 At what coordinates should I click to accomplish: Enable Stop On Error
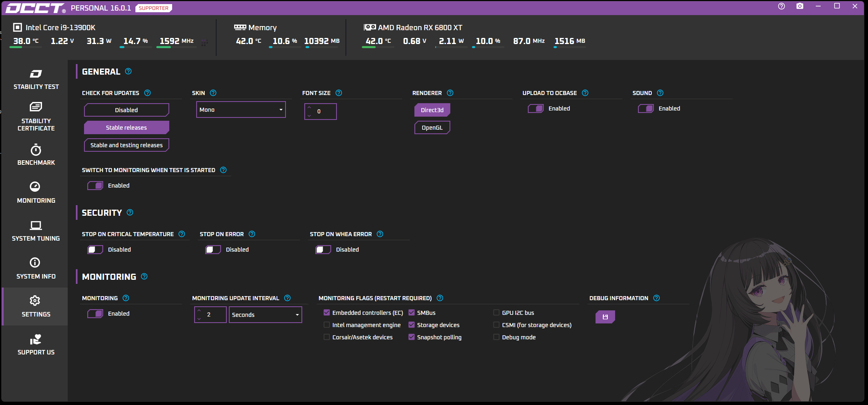click(213, 250)
